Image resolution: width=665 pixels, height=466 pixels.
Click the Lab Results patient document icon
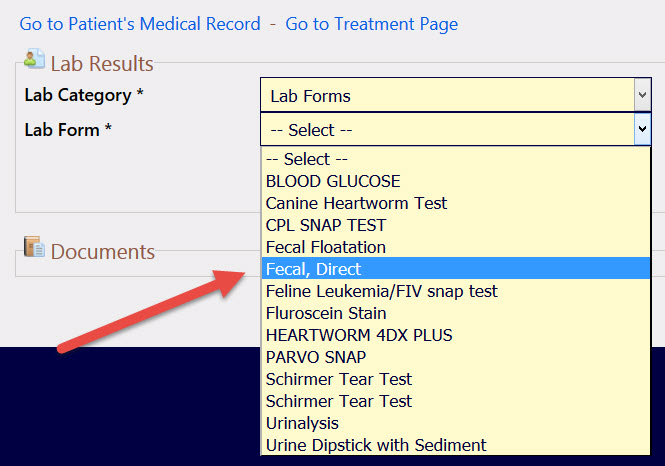coord(34,59)
